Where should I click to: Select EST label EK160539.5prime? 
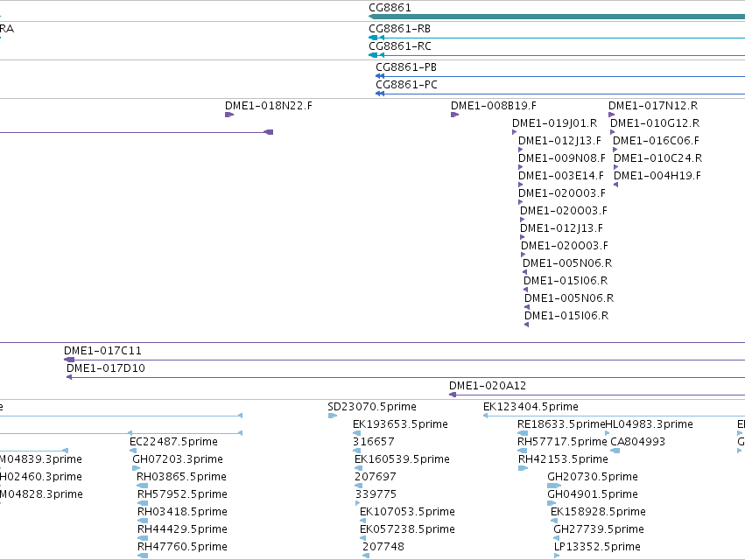(402, 459)
